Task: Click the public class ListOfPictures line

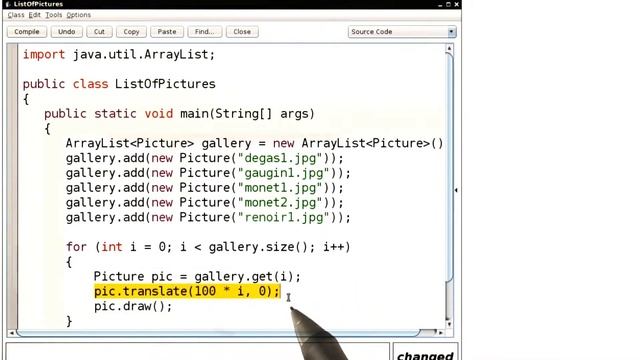Action: tap(119, 84)
